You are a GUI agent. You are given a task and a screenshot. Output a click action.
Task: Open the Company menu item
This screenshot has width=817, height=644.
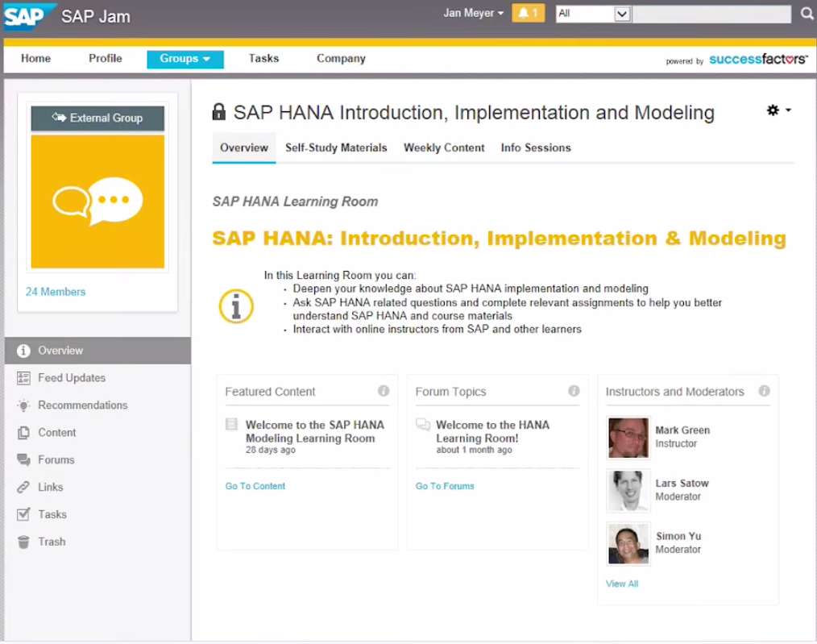[x=342, y=58]
